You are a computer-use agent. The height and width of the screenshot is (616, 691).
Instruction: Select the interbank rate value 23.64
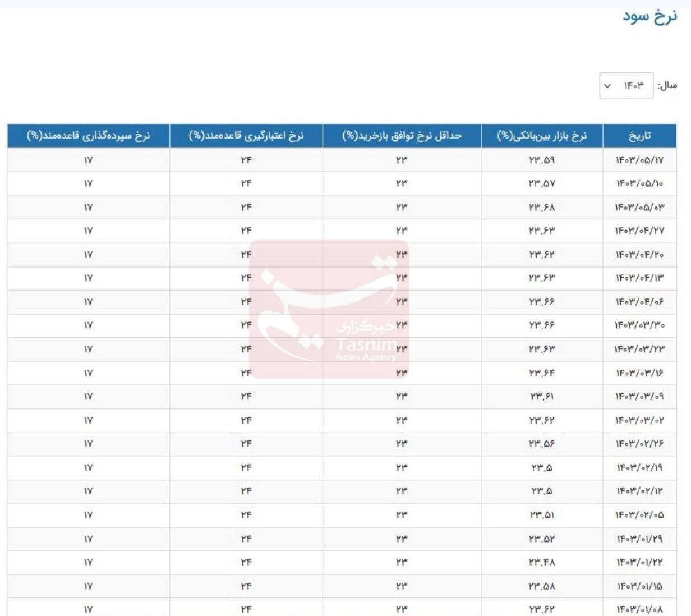(x=542, y=373)
